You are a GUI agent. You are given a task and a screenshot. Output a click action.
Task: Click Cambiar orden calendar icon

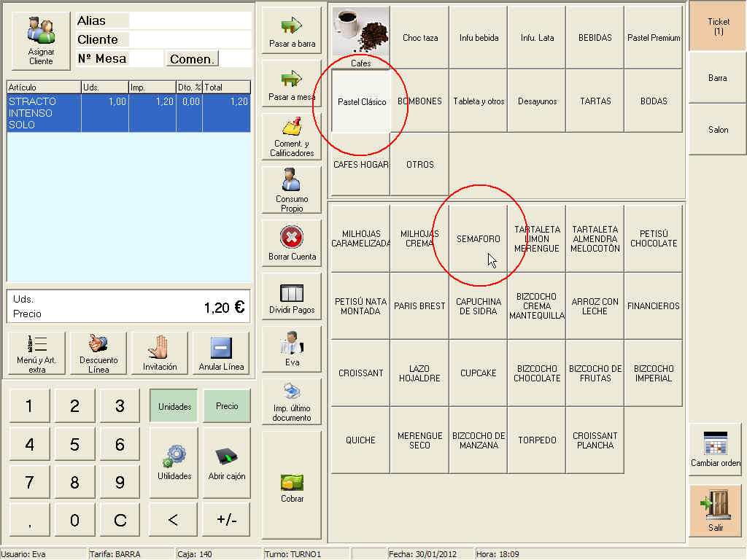[715, 448]
